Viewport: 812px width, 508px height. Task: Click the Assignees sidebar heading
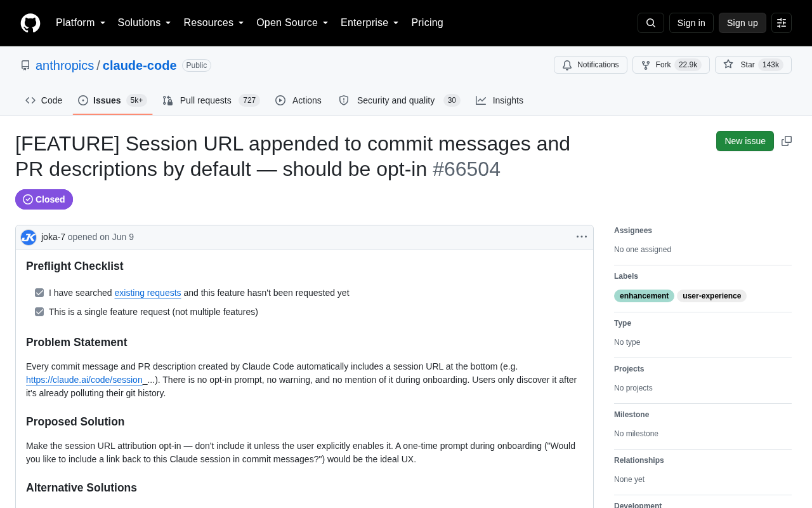click(x=633, y=231)
